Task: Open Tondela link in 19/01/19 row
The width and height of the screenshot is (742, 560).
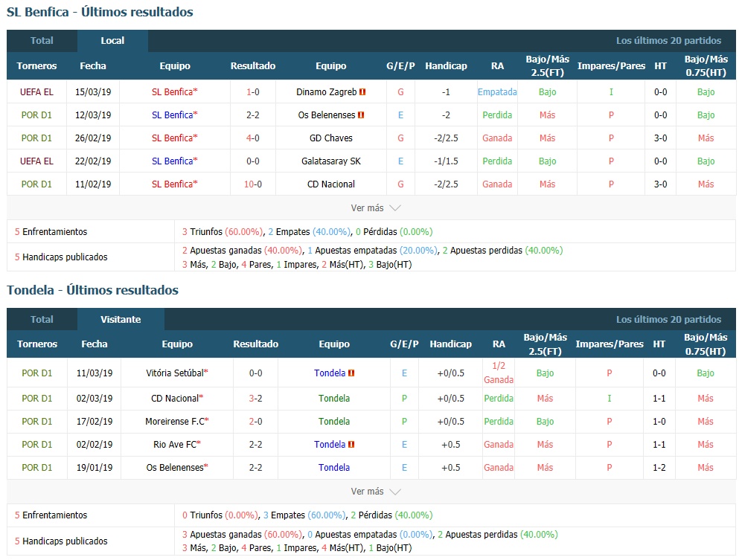Action: [x=334, y=468]
